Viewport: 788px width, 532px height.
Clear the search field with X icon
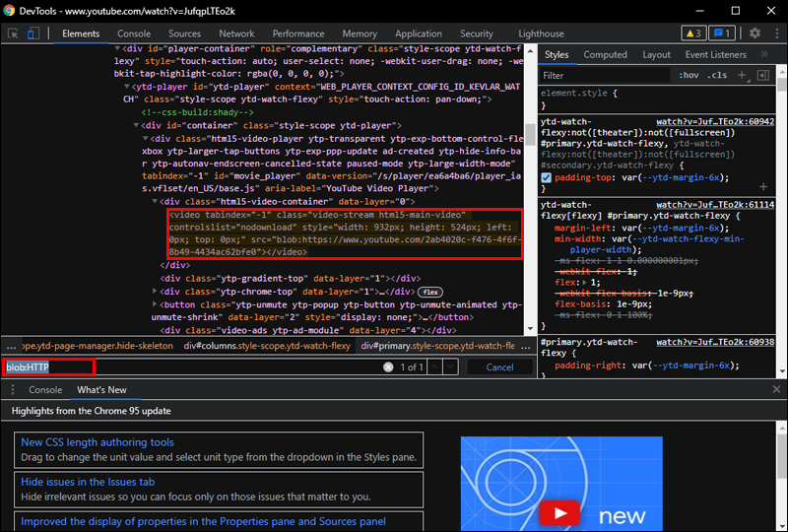pos(389,367)
